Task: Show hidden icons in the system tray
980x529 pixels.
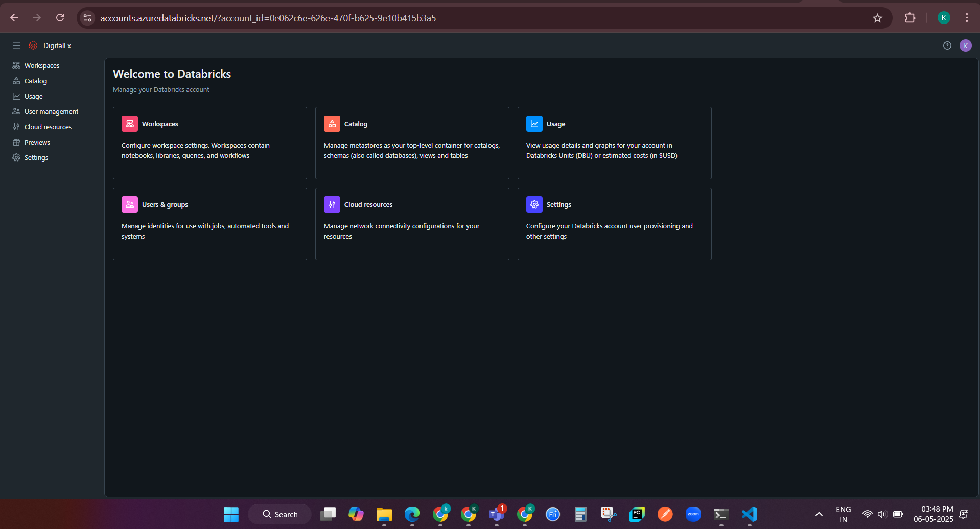Action: (x=819, y=514)
